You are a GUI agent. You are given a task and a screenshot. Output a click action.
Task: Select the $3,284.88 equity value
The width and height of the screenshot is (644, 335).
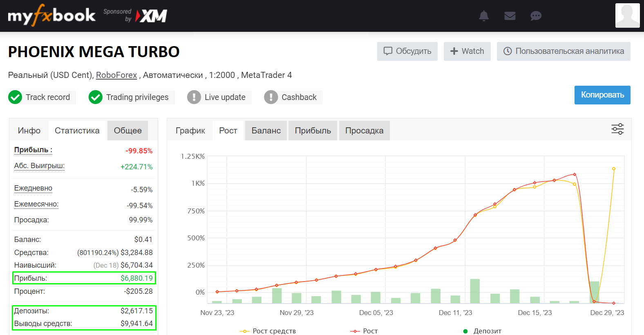tap(136, 253)
